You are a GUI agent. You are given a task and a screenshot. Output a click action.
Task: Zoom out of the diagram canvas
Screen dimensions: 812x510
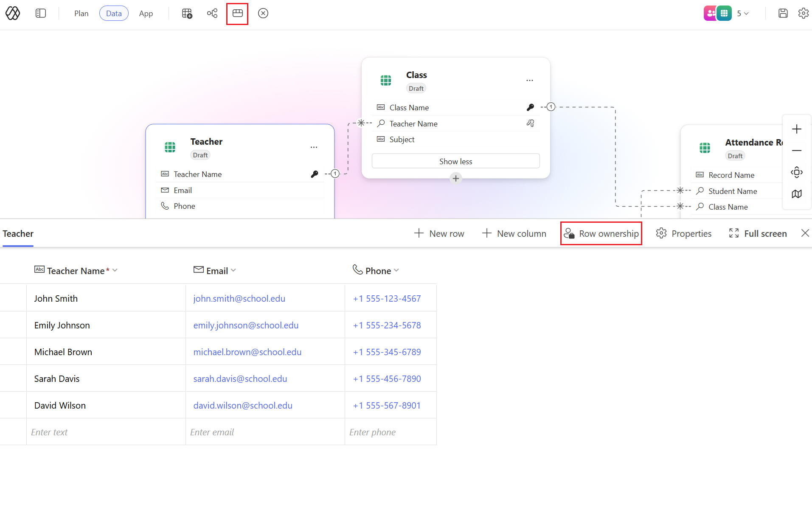tap(797, 151)
